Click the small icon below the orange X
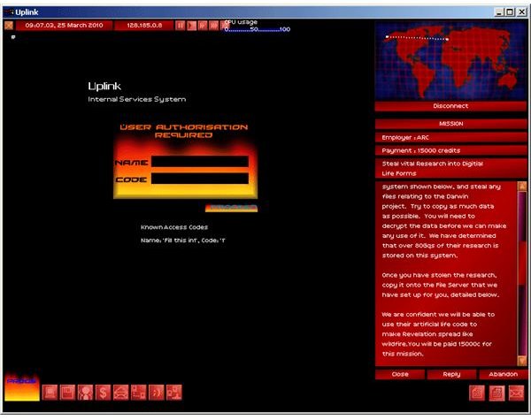This screenshot has height=420, width=531. [13, 36]
